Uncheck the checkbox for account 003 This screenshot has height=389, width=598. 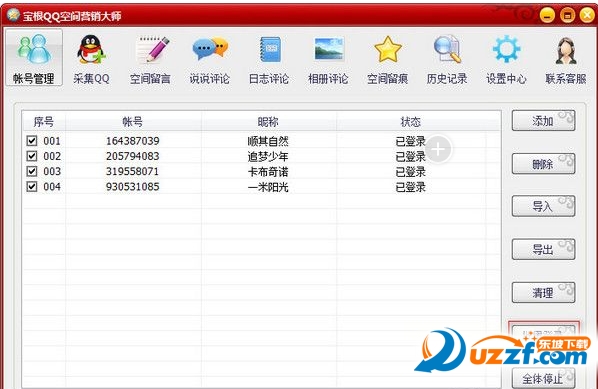[x=32, y=171]
